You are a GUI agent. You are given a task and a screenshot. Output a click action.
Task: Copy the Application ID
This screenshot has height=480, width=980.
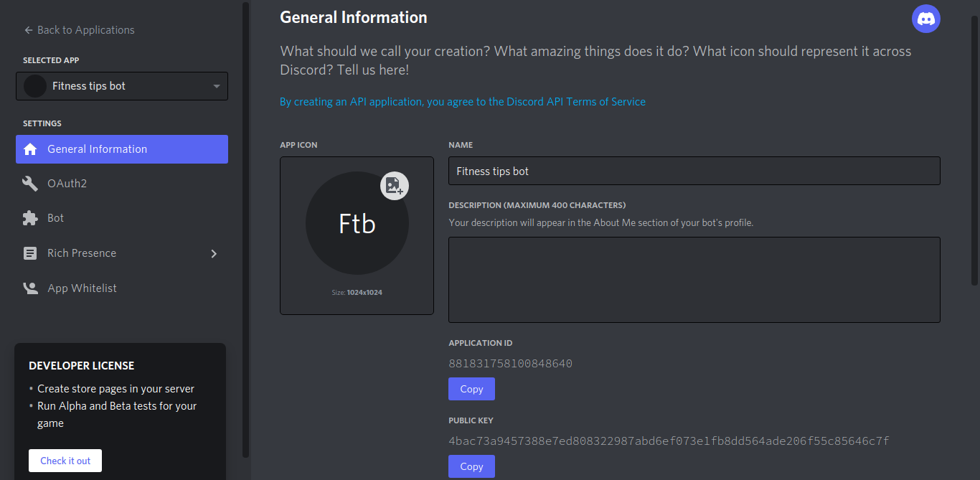pyautogui.click(x=471, y=389)
